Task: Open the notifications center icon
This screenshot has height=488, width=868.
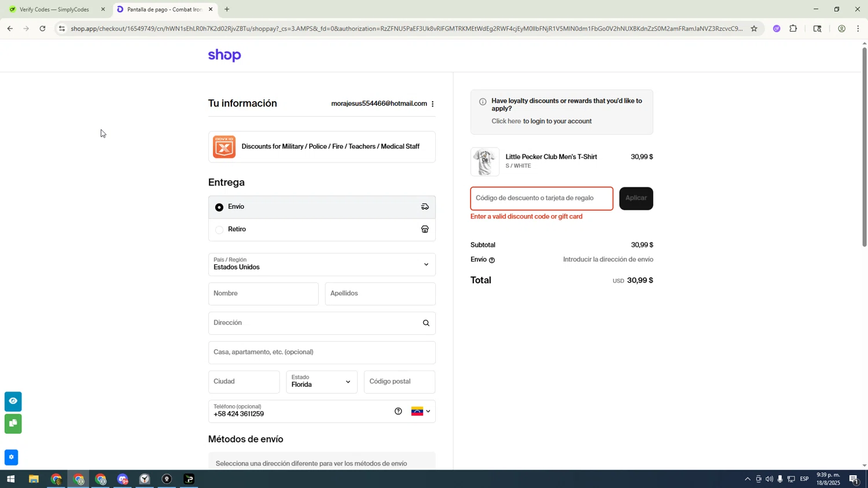Action: 854,479
